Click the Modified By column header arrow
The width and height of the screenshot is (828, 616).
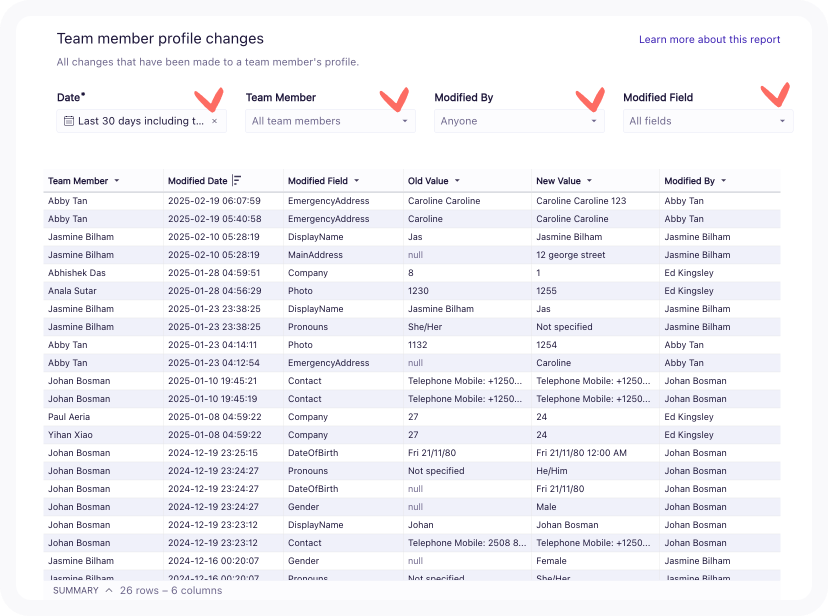tap(723, 181)
